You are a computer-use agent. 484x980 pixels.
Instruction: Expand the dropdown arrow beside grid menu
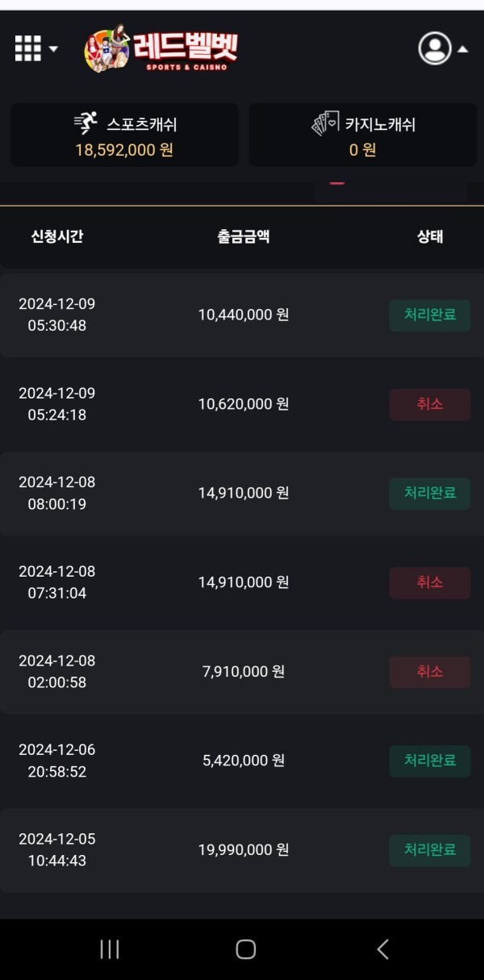pyautogui.click(x=53, y=48)
